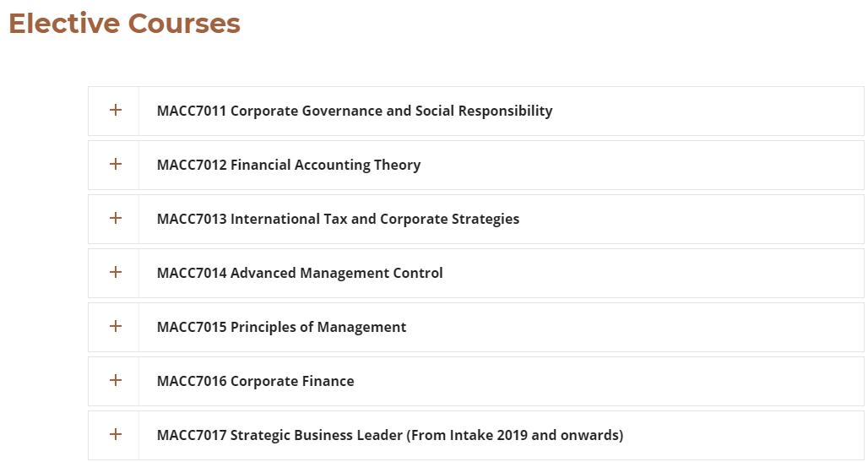Viewport: 868px width, 462px height.
Task: Hit the plus icon beside Principles of Management
Action: (x=116, y=327)
